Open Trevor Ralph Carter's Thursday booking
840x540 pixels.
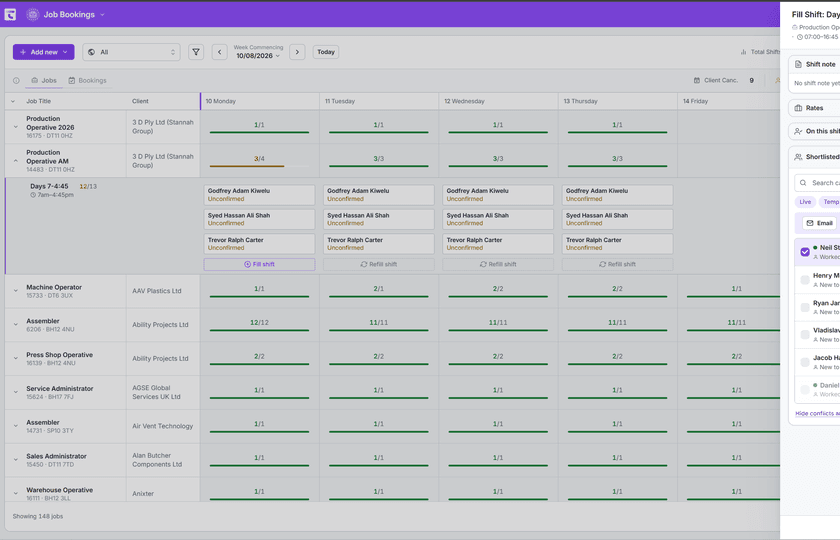pyautogui.click(x=618, y=244)
